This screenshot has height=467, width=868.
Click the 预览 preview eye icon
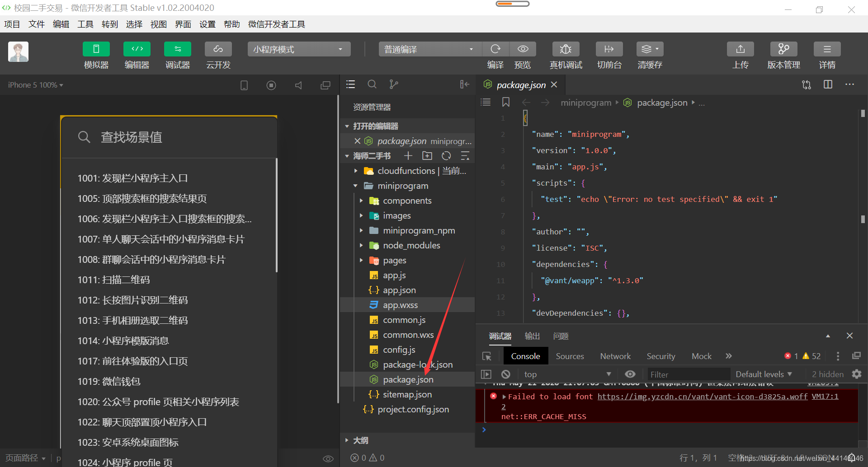coord(523,49)
